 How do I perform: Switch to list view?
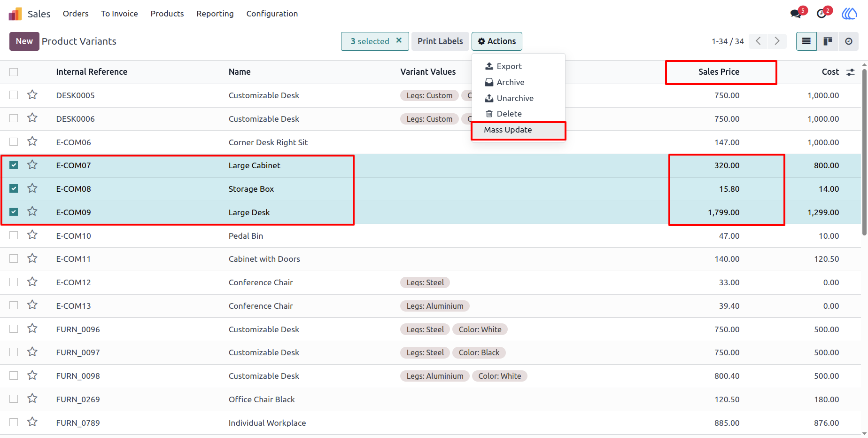pos(806,41)
